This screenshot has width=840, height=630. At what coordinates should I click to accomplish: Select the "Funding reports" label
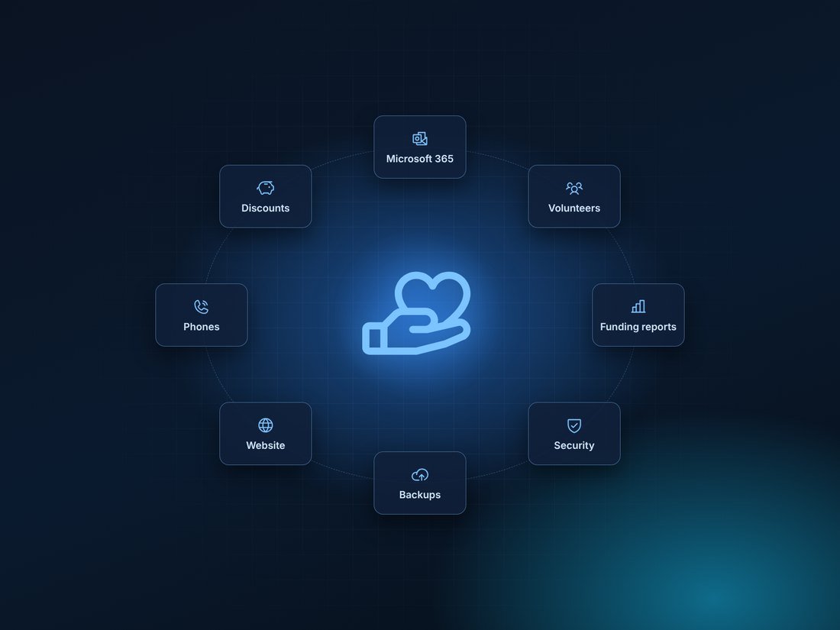(638, 327)
